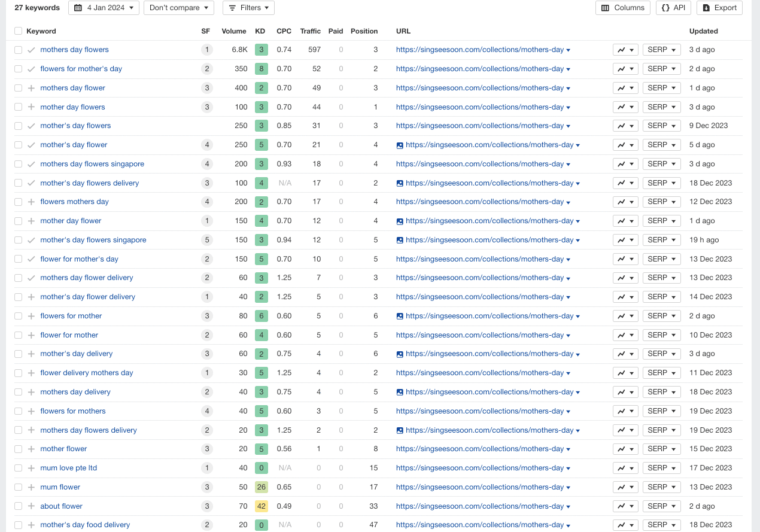This screenshot has height=532, width=760.
Task: Click the image icon in the "flowers for mother" URL
Action: click(x=400, y=316)
